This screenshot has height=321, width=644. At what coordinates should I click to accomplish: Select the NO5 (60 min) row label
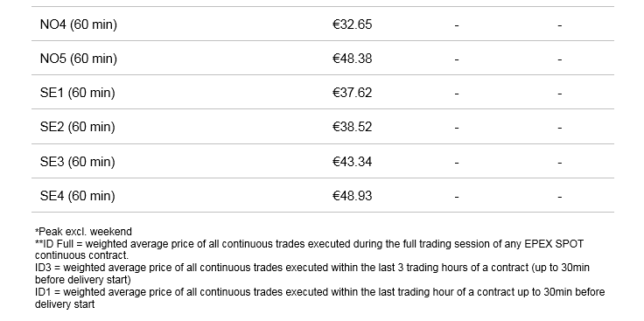79,59
